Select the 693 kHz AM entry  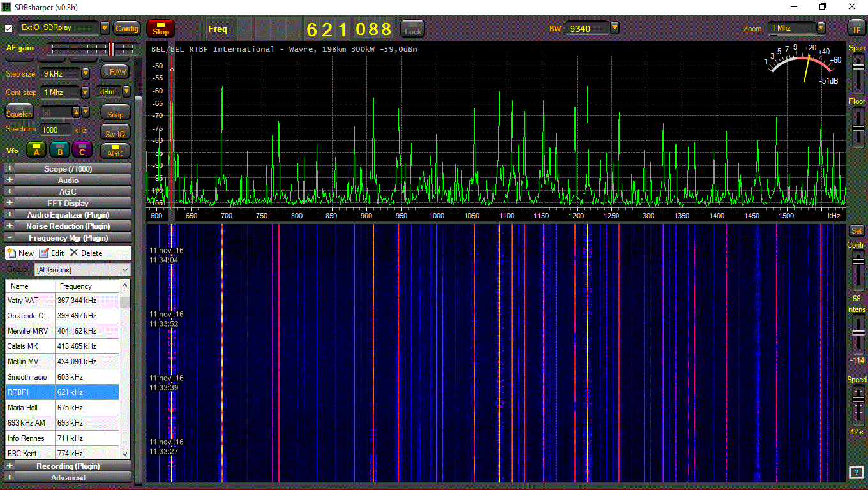pyautogui.click(x=62, y=423)
